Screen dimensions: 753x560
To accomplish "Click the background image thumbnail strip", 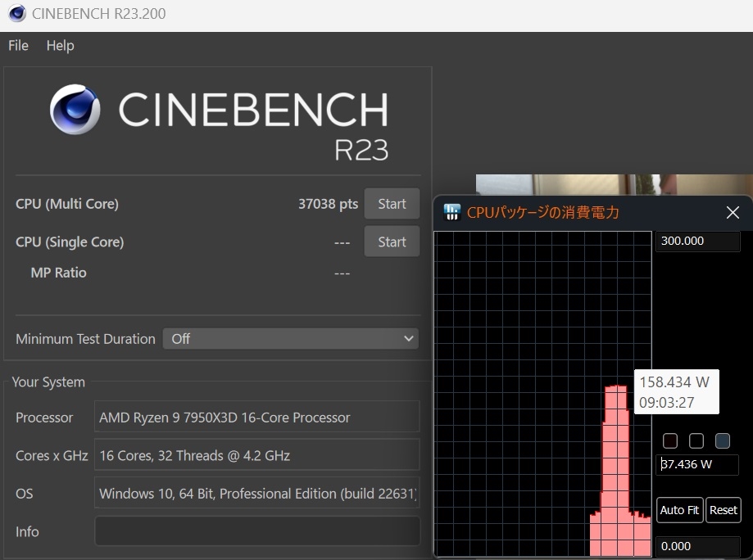I will tap(615, 185).
